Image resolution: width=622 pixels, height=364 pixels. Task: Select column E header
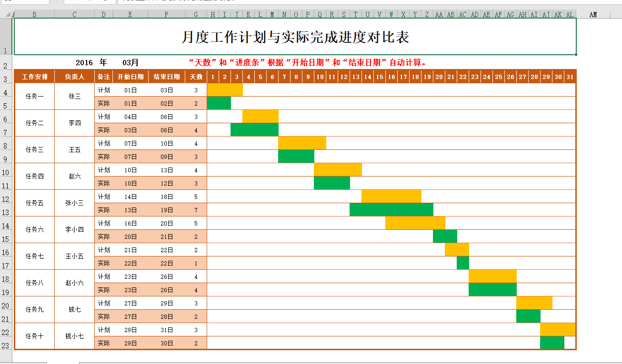[130, 15]
